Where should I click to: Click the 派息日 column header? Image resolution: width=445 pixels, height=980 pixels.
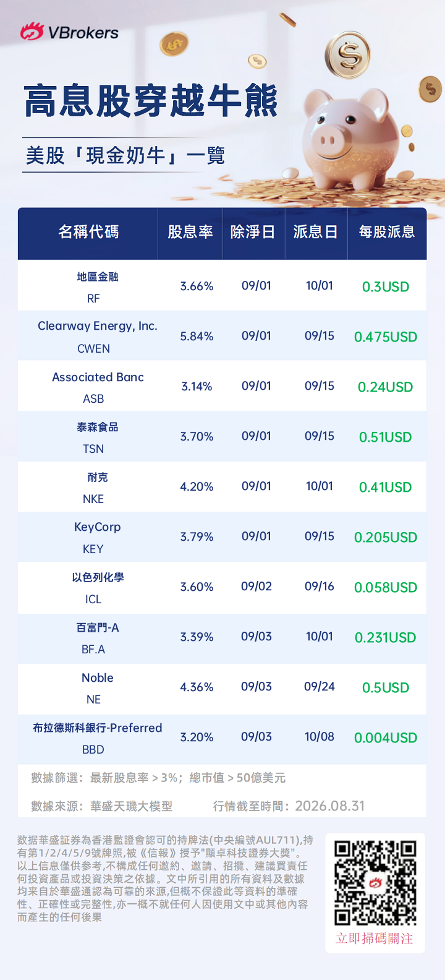point(316,232)
